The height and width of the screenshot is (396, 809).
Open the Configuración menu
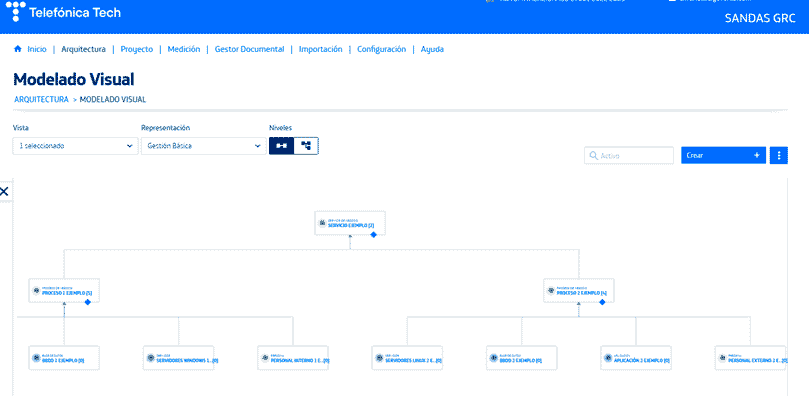(381, 50)
